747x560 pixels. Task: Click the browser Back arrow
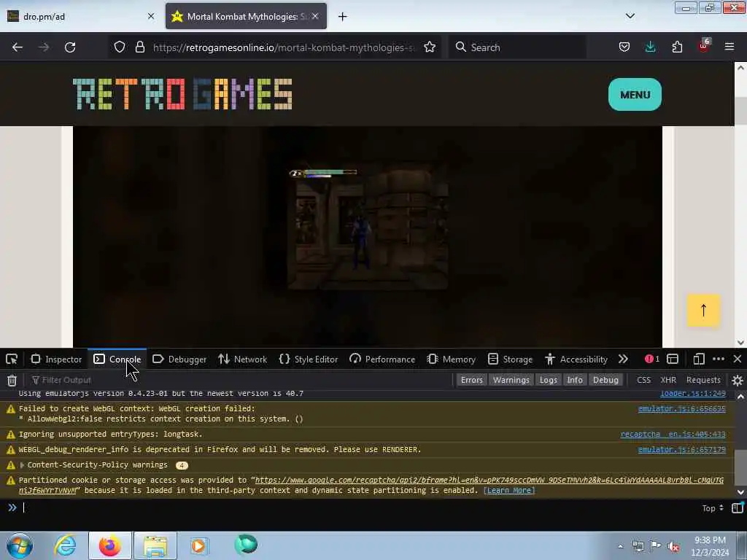[18, 47]
